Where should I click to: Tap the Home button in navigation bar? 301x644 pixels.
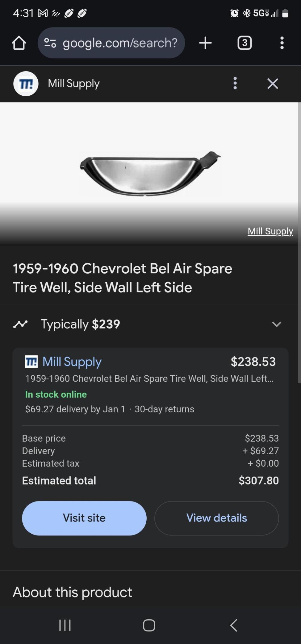tap(149, 626)
